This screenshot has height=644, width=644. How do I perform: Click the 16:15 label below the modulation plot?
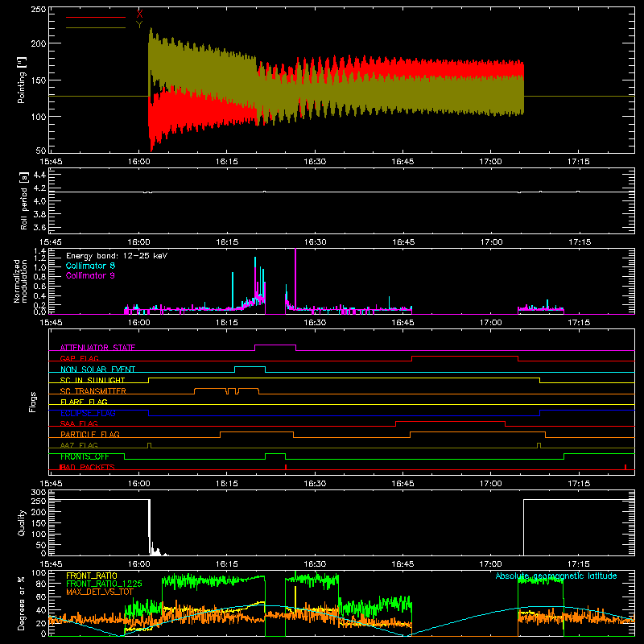[227, 323]
